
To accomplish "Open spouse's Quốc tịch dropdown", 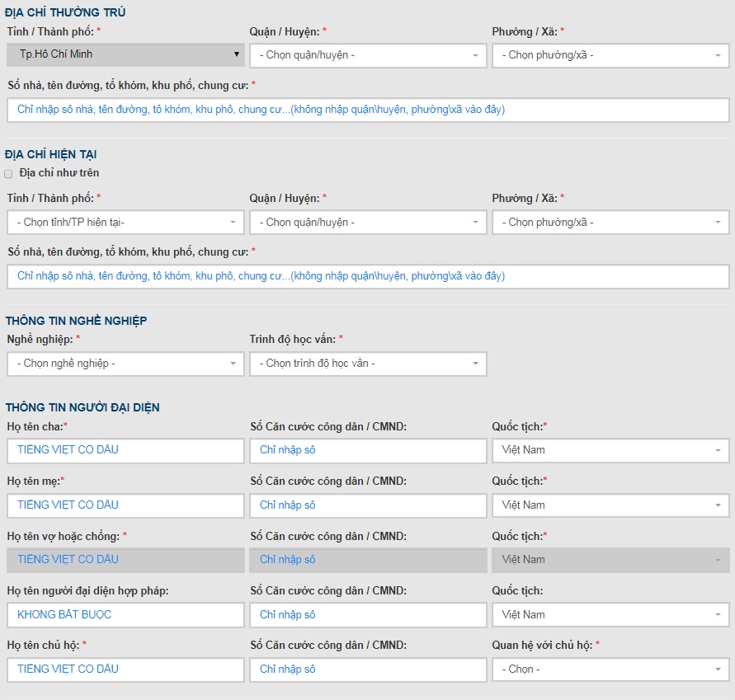I will pos(610,560).
